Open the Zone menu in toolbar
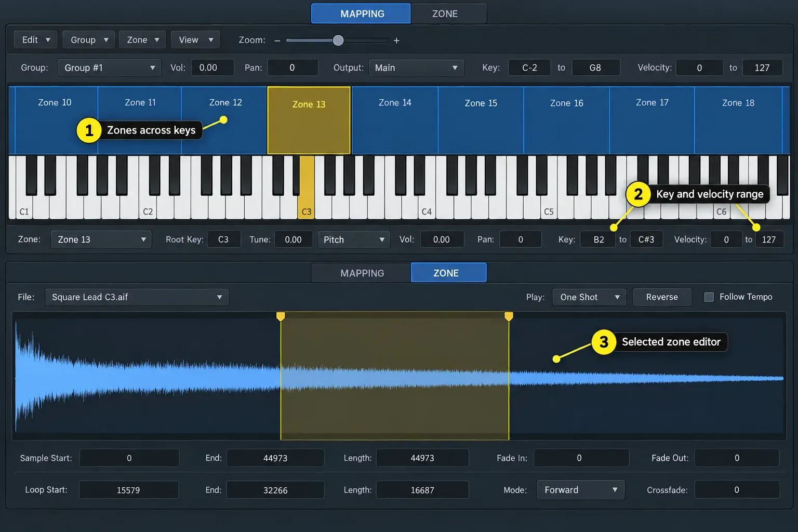This screenshot has width=798, height=532. click(x=142, y=40)
